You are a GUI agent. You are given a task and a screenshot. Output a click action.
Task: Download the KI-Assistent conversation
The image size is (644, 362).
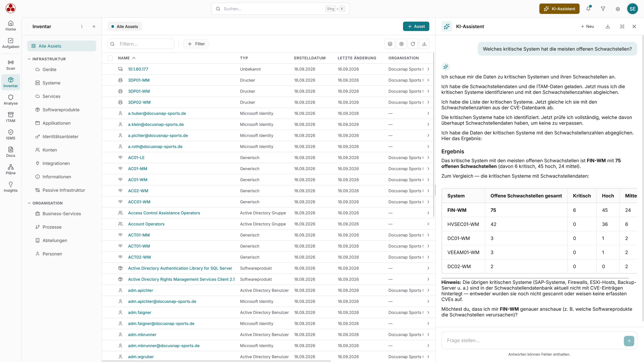[x=608, y=26]
